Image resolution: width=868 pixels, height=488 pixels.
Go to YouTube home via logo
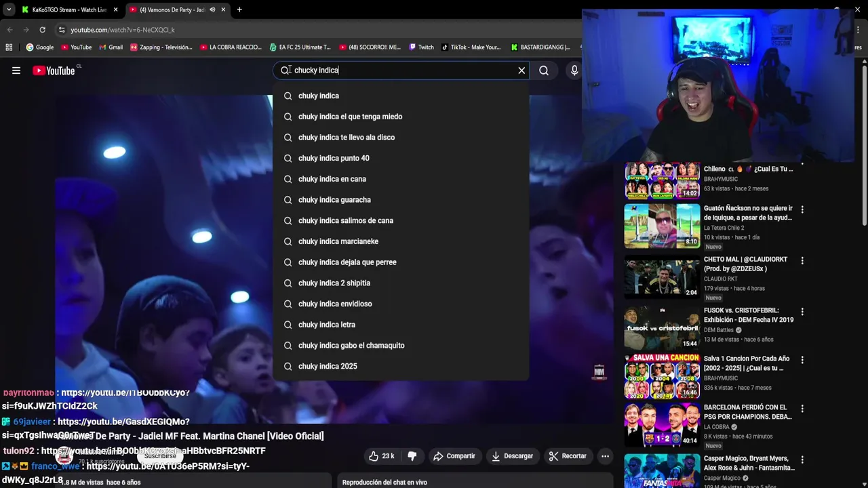[54, 70]
